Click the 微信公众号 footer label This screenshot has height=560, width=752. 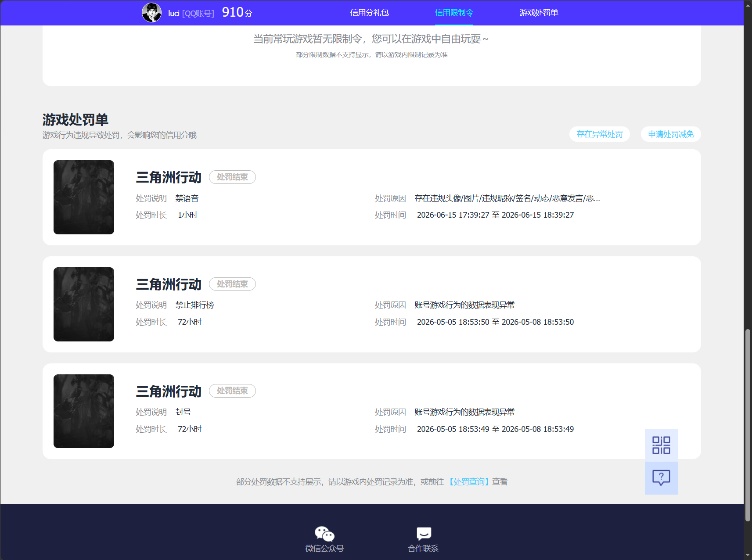[x=324, y=549]
